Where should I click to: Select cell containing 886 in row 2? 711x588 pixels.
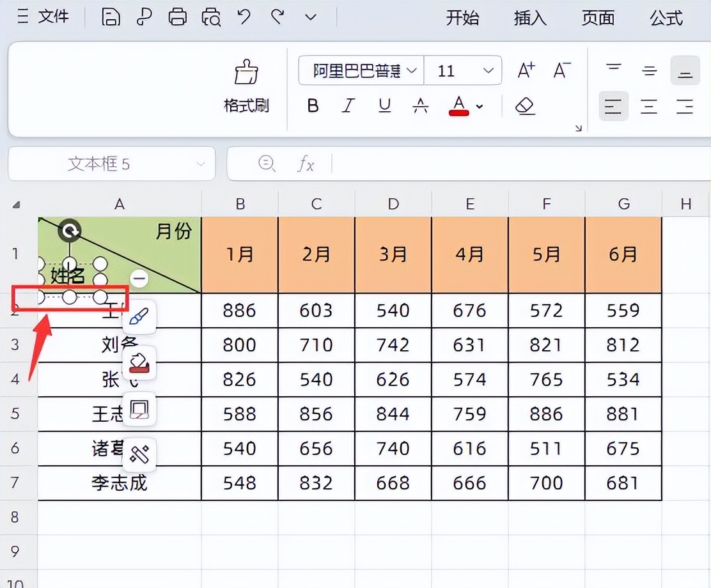240,311
